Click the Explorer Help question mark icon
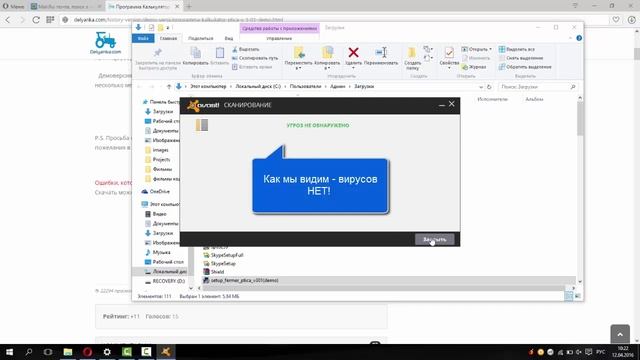 pos(579,38)
